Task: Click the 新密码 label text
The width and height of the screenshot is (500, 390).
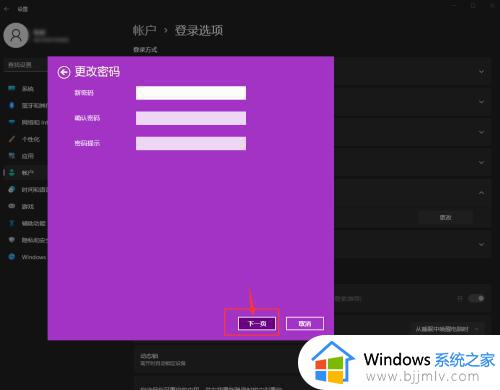Action: click(84, 93)
